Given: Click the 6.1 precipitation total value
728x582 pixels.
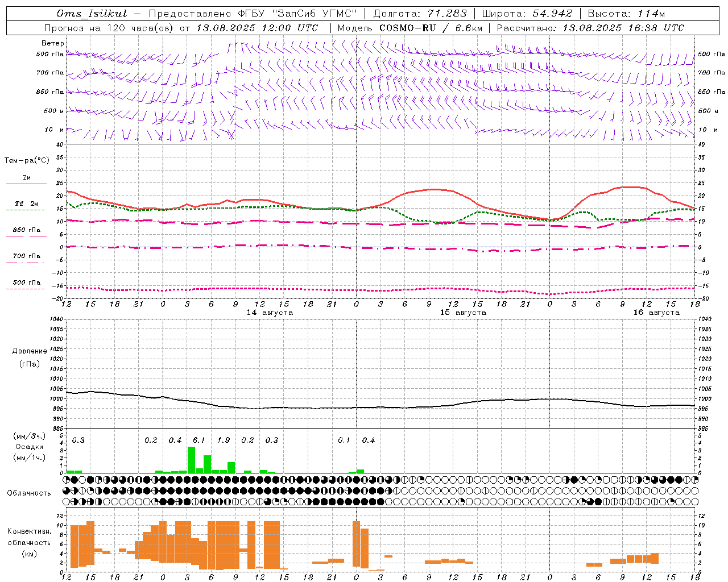Looking at the screenshot, I should point(199,440).
